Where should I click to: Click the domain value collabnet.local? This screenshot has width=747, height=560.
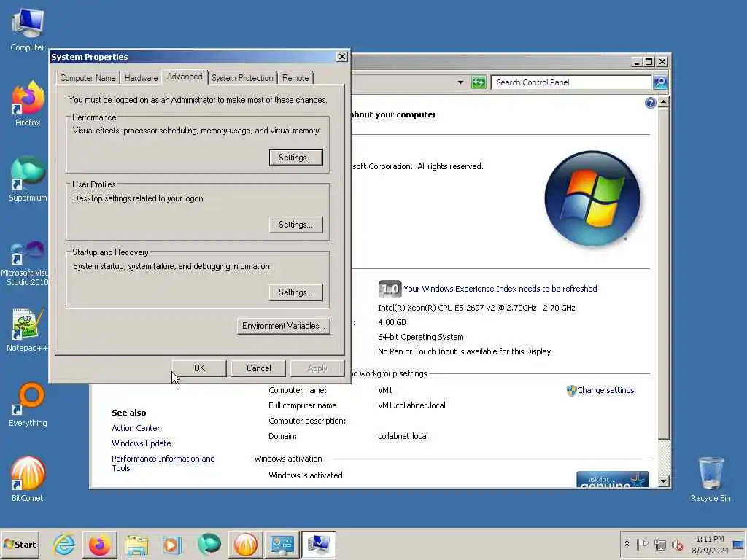click(403, 436)
